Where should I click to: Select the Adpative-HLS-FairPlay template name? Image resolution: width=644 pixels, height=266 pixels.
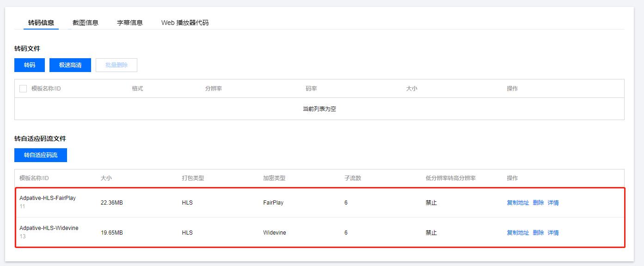[x=48, y=198]
